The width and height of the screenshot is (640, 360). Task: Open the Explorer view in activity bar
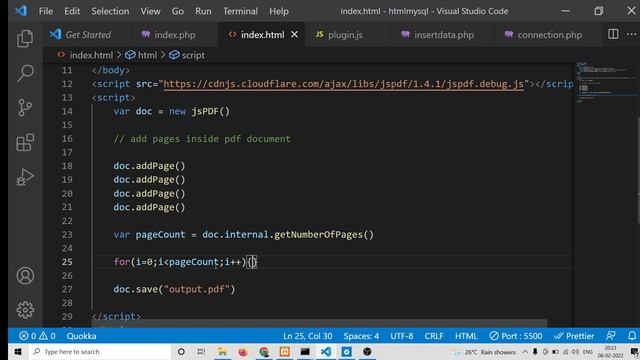coord(25,39)
